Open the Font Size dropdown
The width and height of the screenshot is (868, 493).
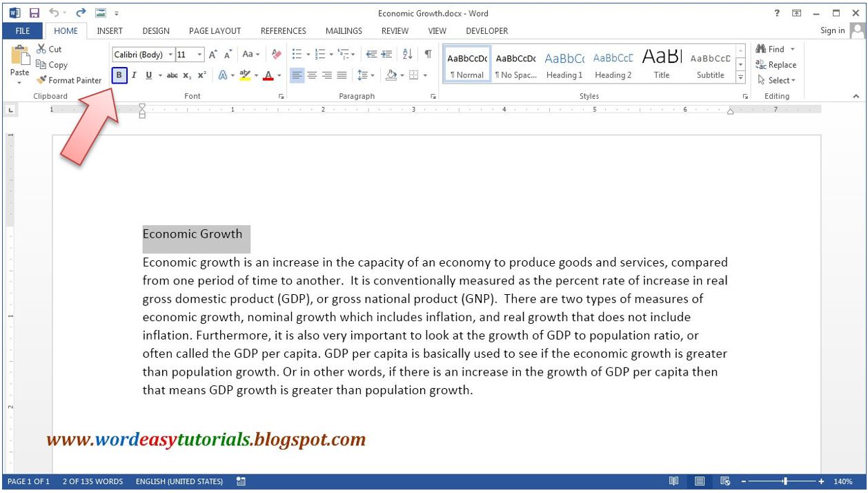click(199, 54)
